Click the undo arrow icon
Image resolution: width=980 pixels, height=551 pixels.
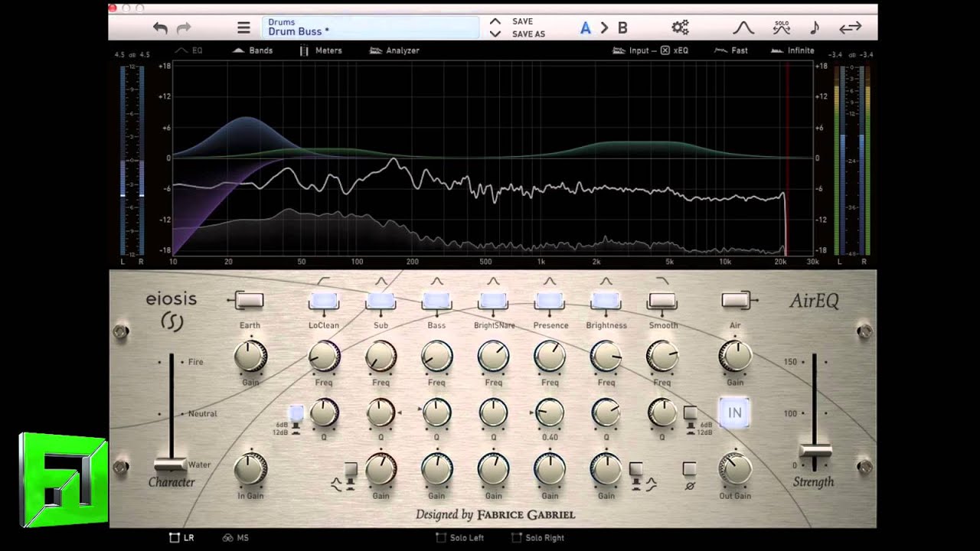[x=160, y=28]
